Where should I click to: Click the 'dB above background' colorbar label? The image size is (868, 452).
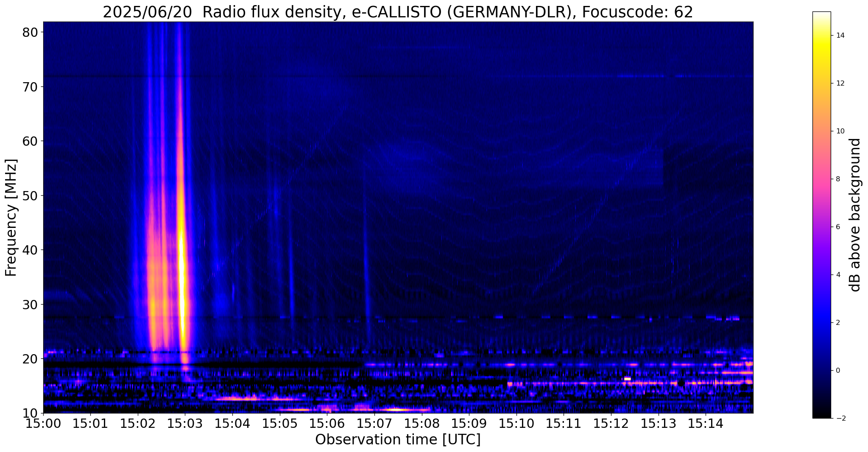[855, 215]
